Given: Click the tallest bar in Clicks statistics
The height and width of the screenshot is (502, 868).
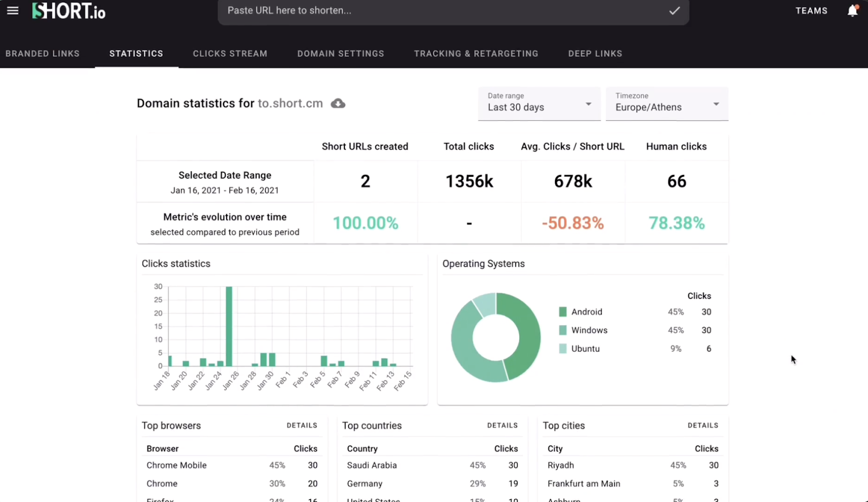Looking at the screenshot, I should click(x=230, y=325).
